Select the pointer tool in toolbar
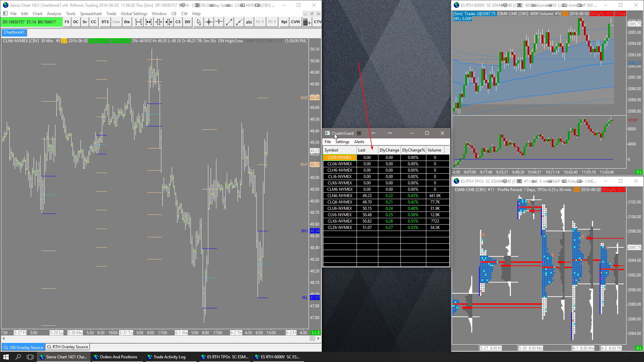The image size is (644, 362). (x=199, y=22)
